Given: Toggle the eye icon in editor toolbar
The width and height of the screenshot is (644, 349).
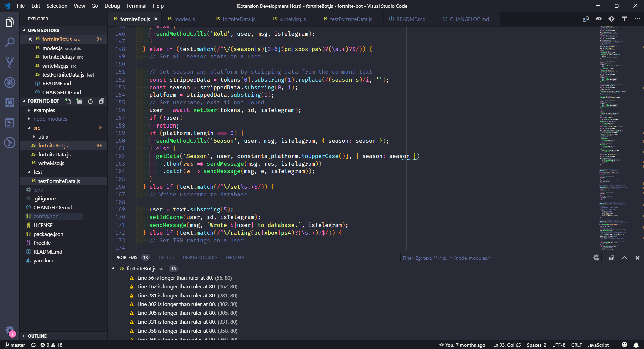Looking at the screenshot, I should pos(598,19).
